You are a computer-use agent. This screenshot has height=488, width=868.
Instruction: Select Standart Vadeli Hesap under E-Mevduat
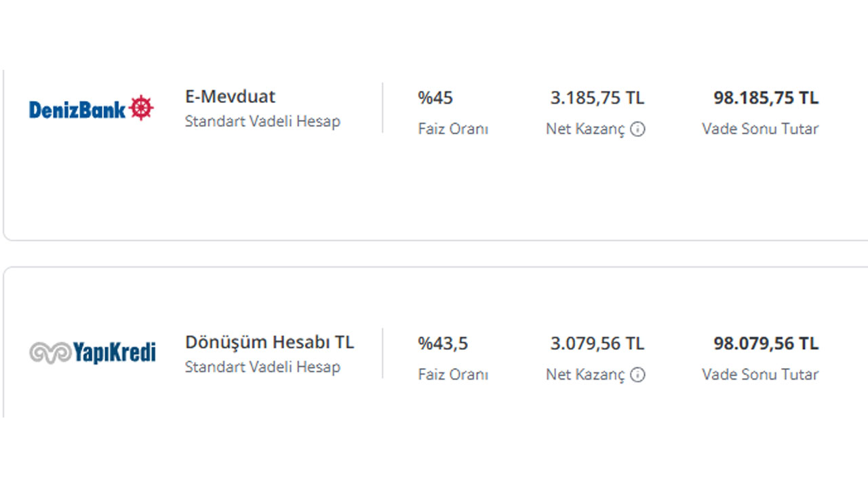262,122
